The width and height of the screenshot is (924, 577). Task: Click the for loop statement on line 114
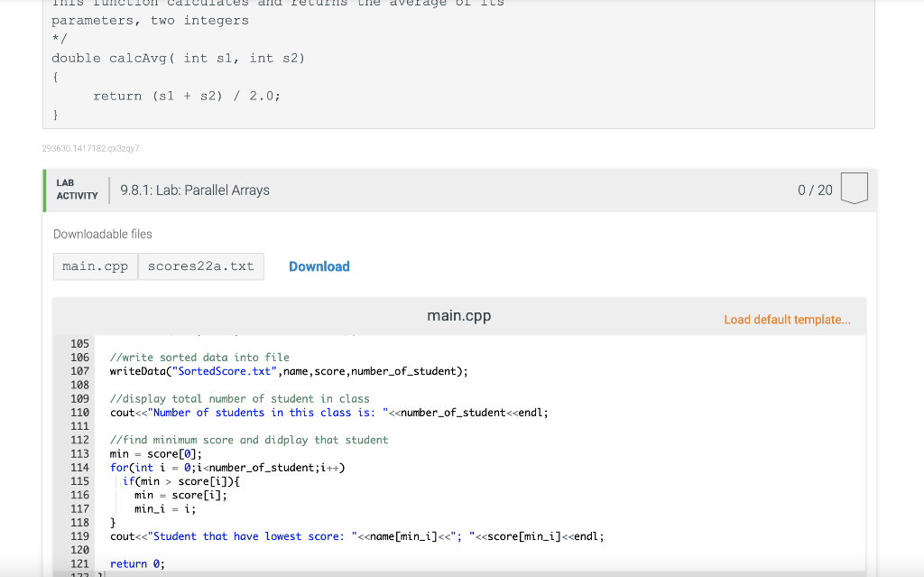(x=226, y=467)
